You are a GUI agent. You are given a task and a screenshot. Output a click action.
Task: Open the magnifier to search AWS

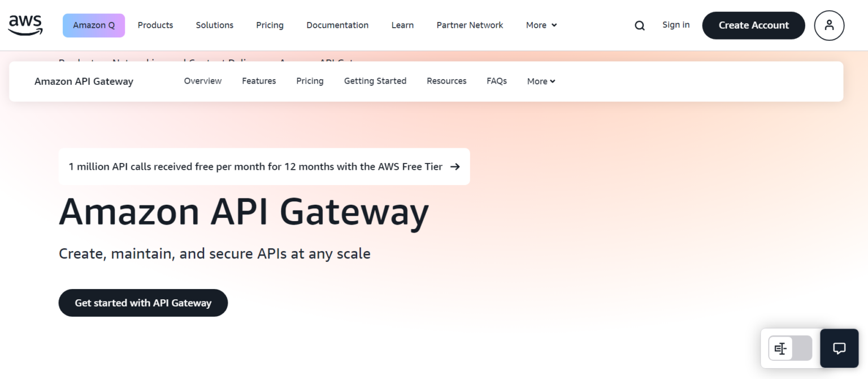(x=639, y=25)
